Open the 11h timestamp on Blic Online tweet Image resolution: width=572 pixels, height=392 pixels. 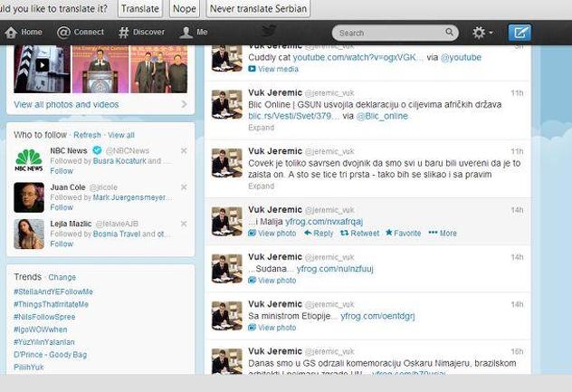tap(517, 93)
